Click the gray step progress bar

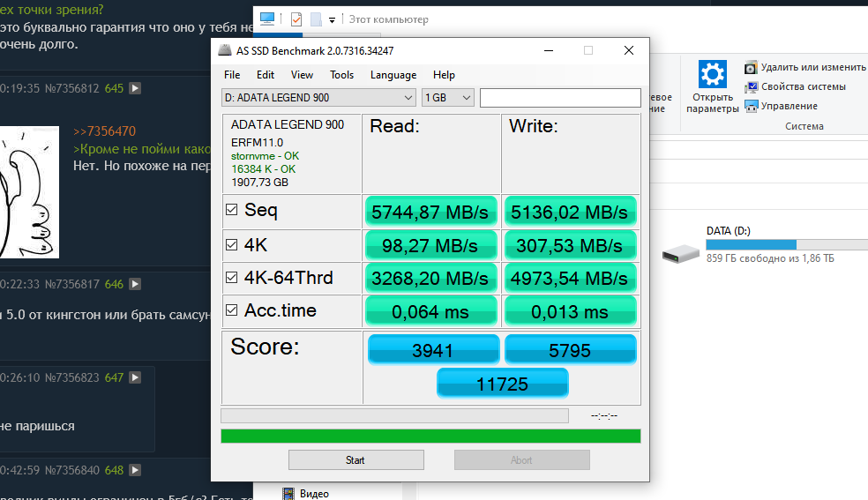[394, 416]
